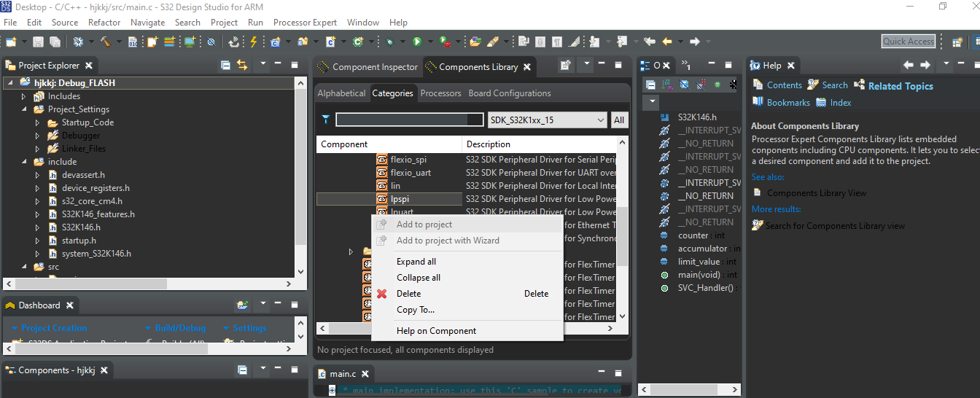Click the Components Library edit icon
980x398 pixels.
click(565, 66)
